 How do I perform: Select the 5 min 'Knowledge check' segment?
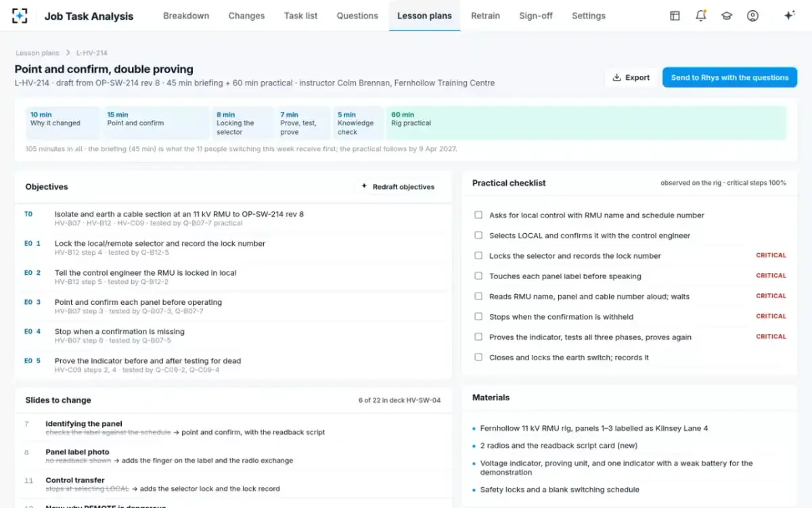(359, 123)
